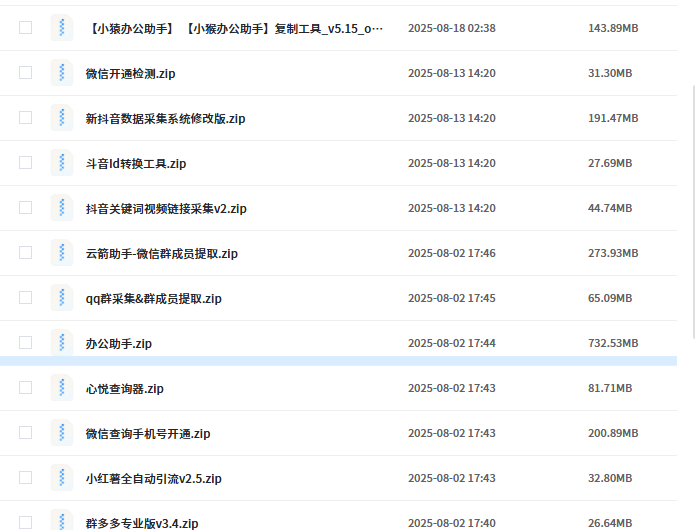Click the zip icon for 微信开通检测.zip
This screenshot has width=695, height=530.
pyautogui.click(x=62, y=73)
